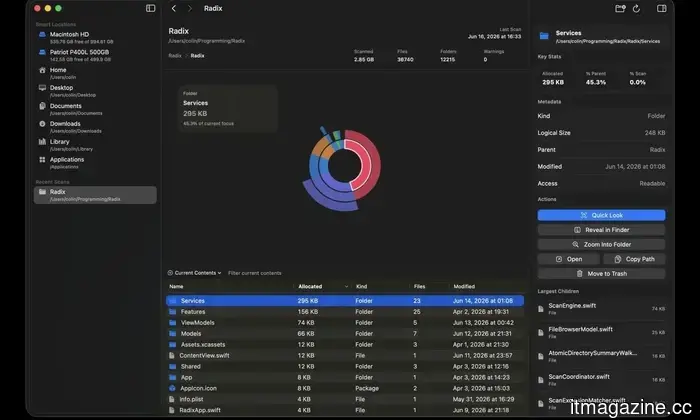Click the purple outer sunburst segment
The width and height of the screenshot is (700, 420).
pos(329,200)
